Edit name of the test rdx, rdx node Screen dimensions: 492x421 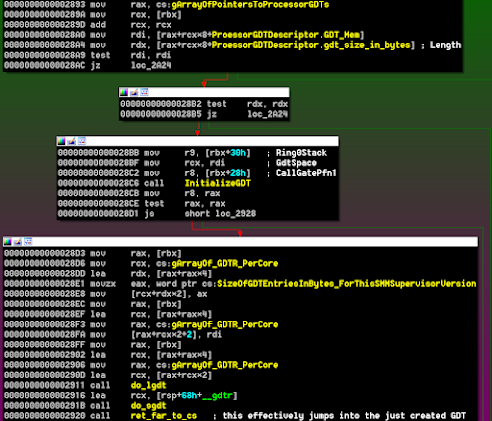[134, 92]
